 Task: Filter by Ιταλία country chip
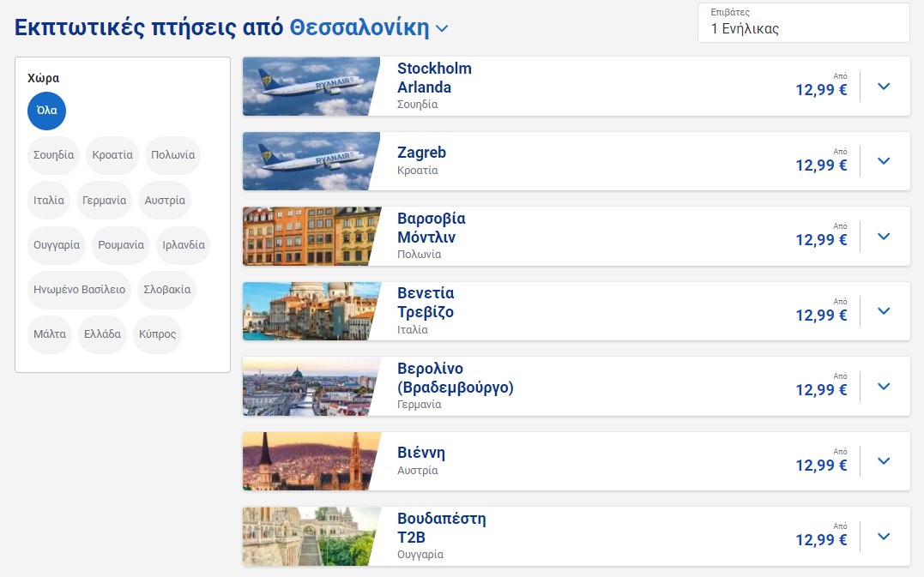49,200
